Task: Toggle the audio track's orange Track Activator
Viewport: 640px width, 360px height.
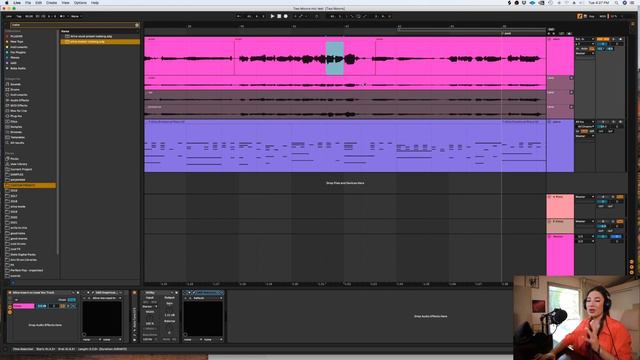Action: [x=603, y=39]
